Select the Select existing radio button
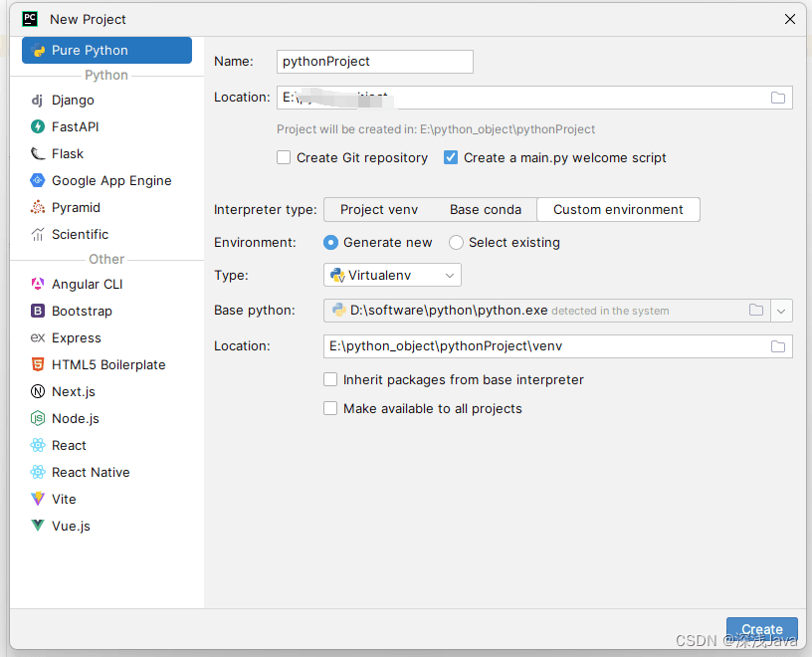This screenshot has height=657, width=812. pyautogui.click(x=456, y=243)
